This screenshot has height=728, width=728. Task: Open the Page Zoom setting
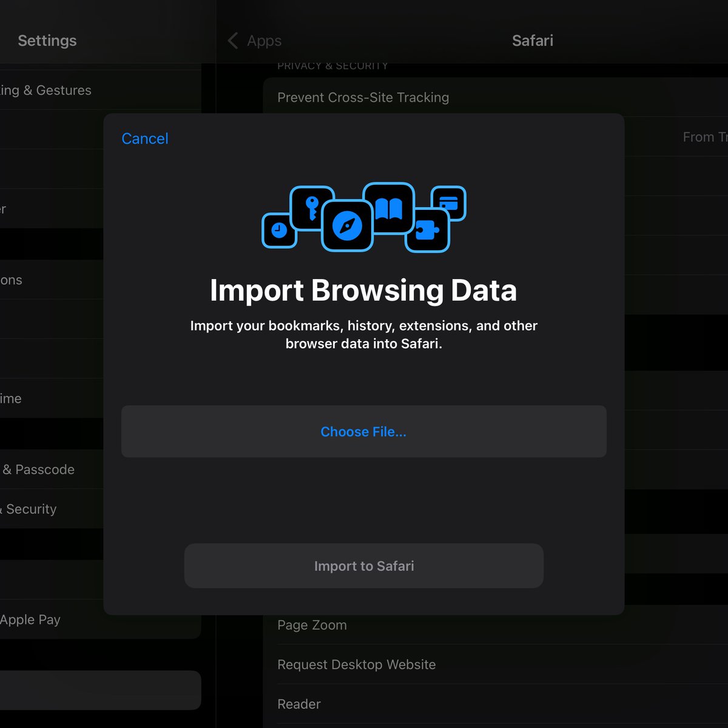(x=312, y=625)
